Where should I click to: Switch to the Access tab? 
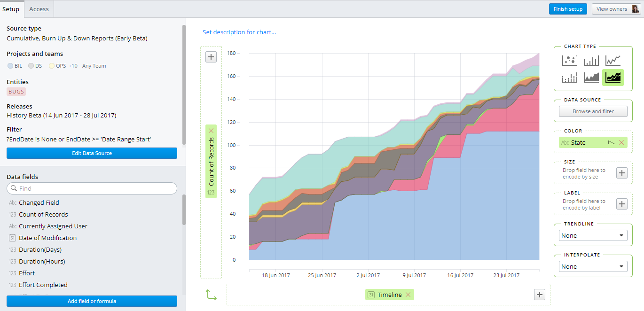pos(39,9)
